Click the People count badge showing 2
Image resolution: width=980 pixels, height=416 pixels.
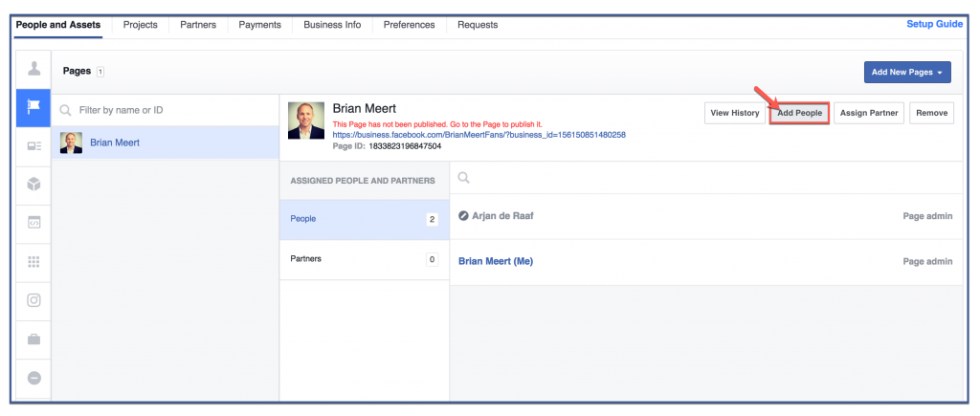coord(432,219)
